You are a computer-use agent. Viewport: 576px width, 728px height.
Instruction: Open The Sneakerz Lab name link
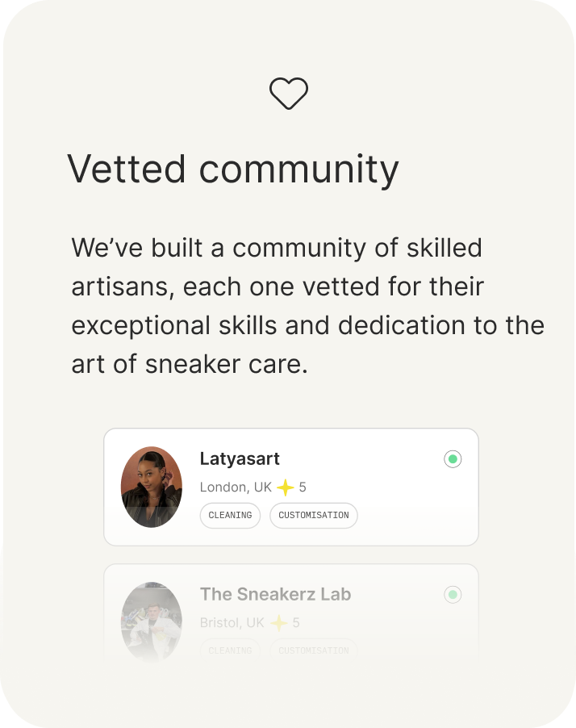(275, 594)
